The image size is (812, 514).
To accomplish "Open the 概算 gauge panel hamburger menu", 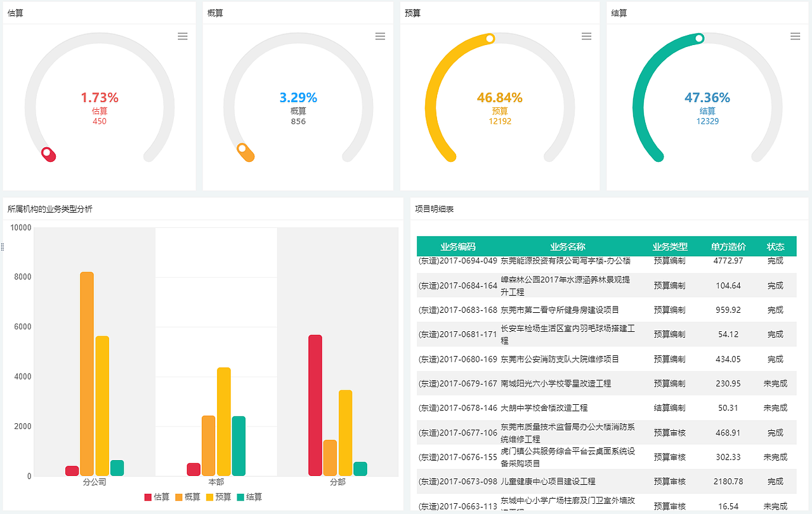I will tap(380, 36).
